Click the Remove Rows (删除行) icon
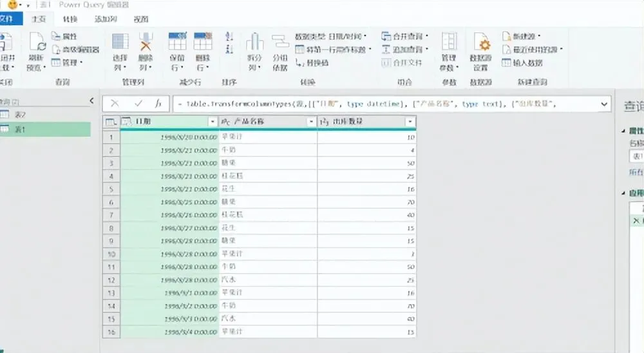The width and height of the screenshot is (644, 353). [203, 41]
